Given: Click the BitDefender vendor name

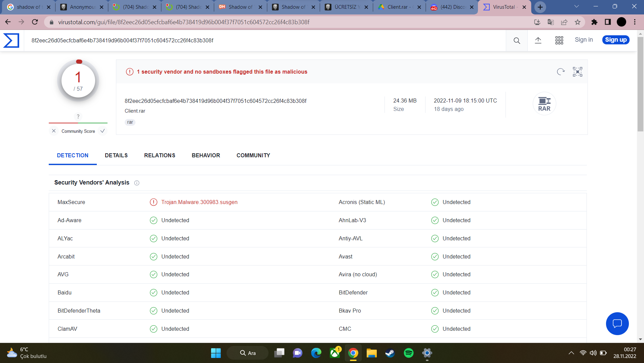Looking at the screenshot, I should click(x=353, y=292).
